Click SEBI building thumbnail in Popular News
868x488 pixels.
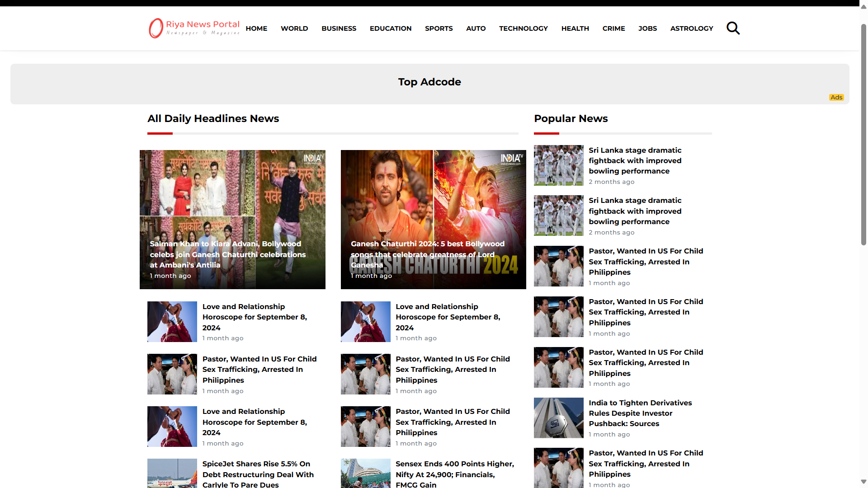[x=558, y=418]
